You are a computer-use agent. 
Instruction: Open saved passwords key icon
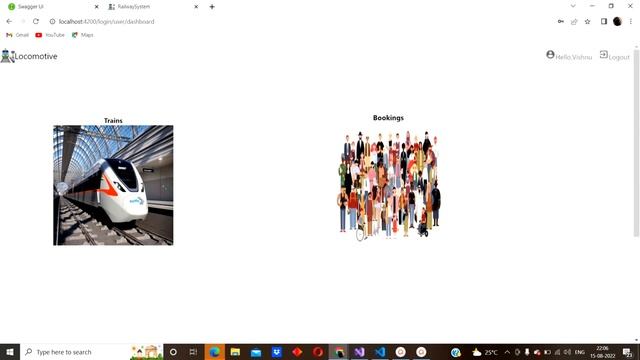coord(561,22)
